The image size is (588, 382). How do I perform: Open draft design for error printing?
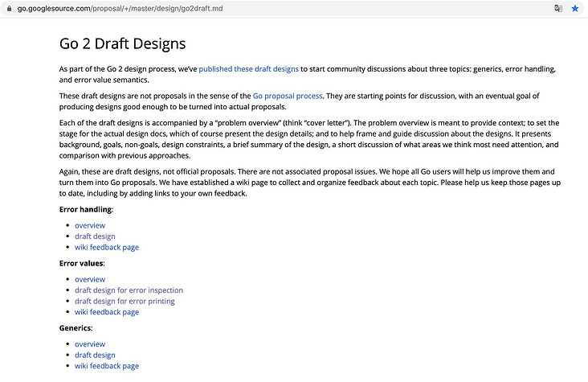pyautogui.click(x=125, y=302)
